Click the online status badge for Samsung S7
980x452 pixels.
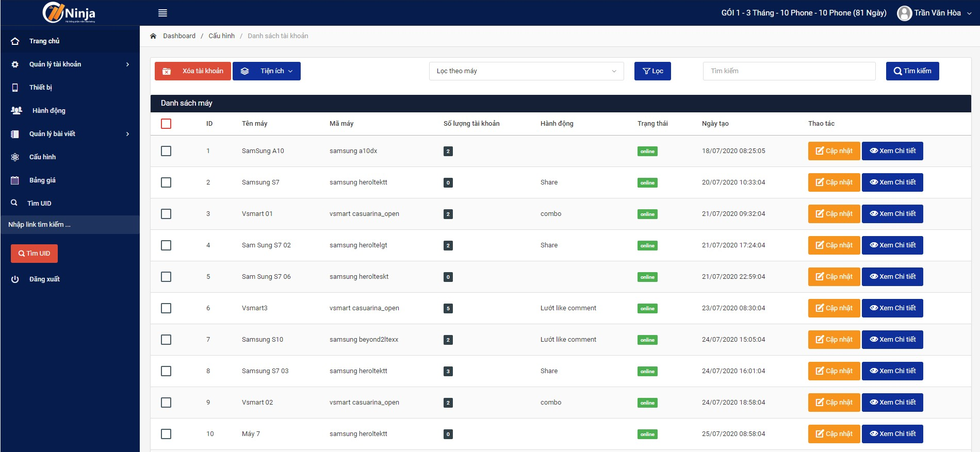coord(647,183)
